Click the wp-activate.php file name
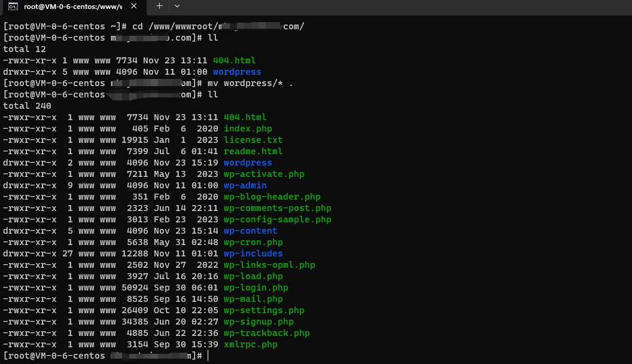Viewport: 632px width, 364px height. 264,175
